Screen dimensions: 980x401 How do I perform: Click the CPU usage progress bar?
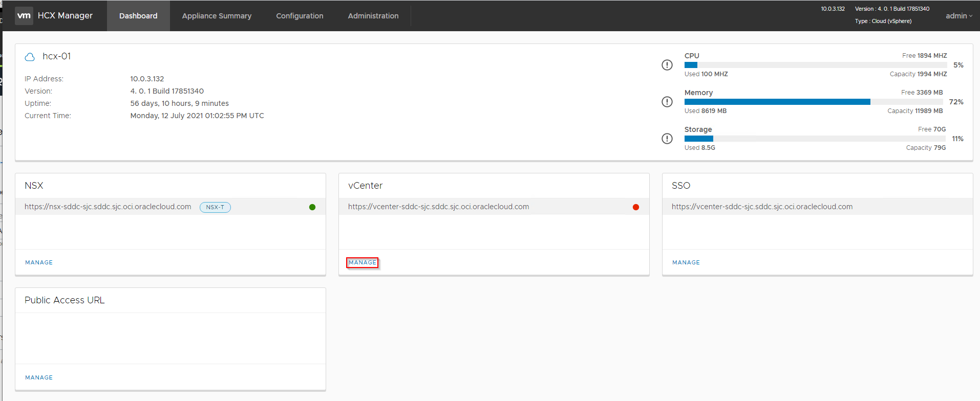[816, 65]
